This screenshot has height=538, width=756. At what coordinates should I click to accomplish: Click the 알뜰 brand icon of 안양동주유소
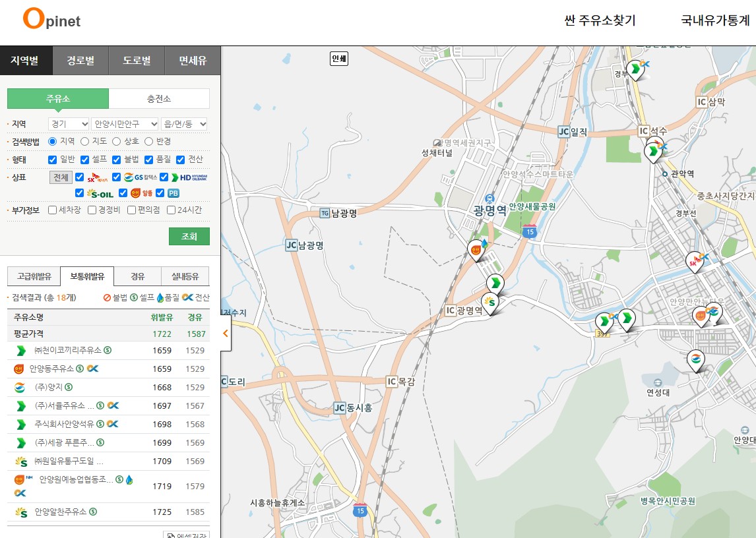19,369
